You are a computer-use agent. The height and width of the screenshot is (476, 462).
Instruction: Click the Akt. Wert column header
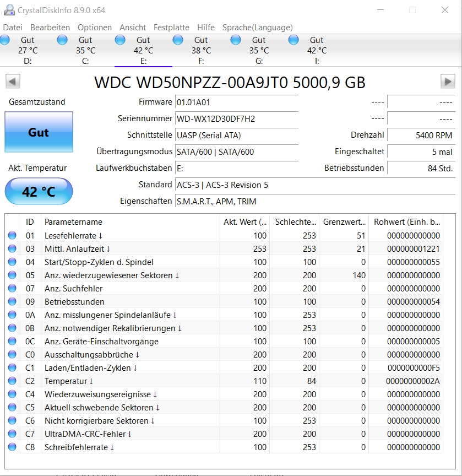point(245,222)
